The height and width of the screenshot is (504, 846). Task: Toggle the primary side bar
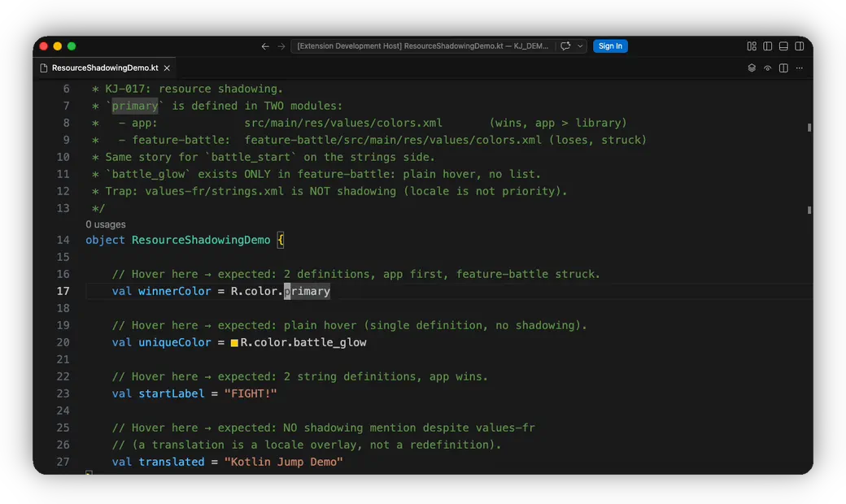point(767,46)
